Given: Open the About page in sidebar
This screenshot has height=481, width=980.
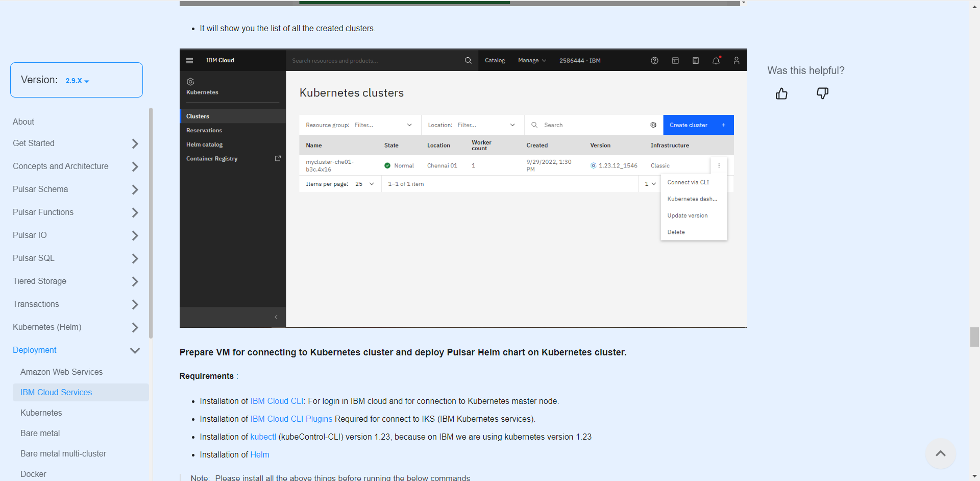Looking at the screenshot, I should [x=23, y=122].
